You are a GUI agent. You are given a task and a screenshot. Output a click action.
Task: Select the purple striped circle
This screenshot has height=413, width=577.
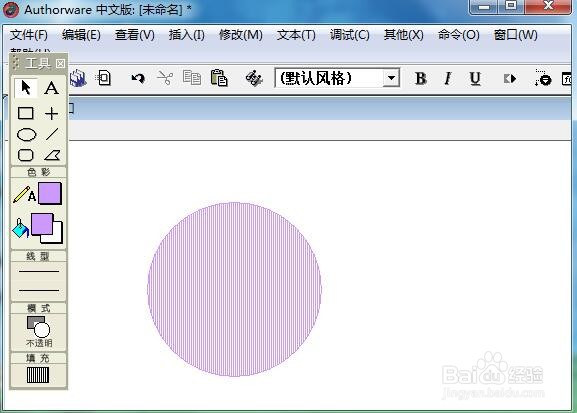pyautogui.click(x=234, y=289)
